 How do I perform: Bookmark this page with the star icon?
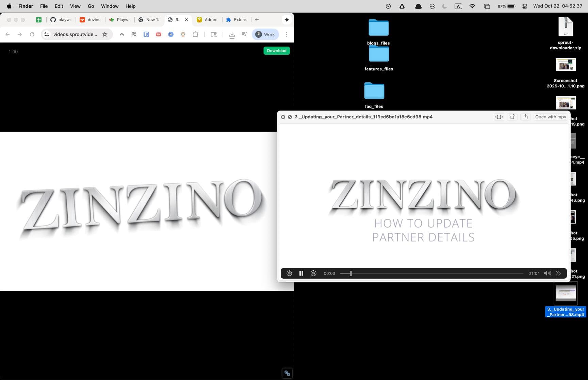[105, 34]
